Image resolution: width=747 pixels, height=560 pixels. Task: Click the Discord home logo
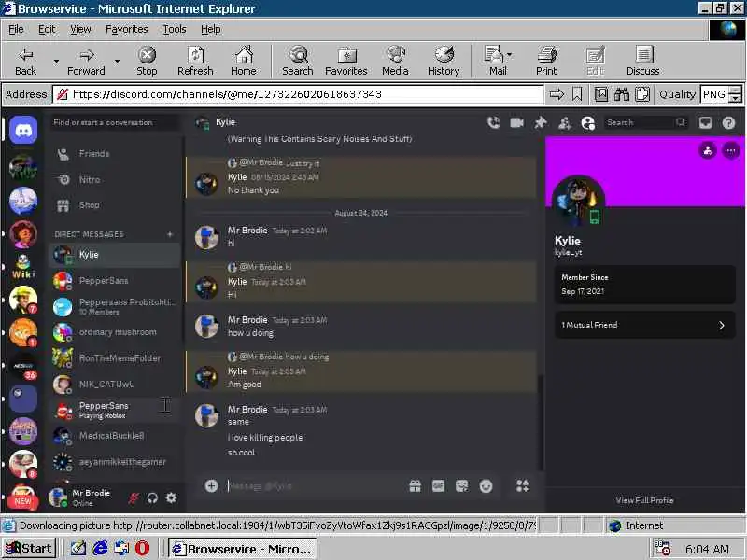[23, 130]
